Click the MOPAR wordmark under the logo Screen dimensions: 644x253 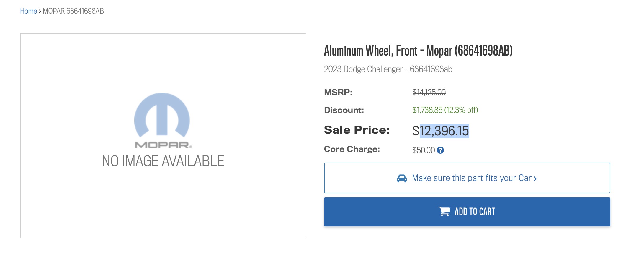[x=164, y=145]
